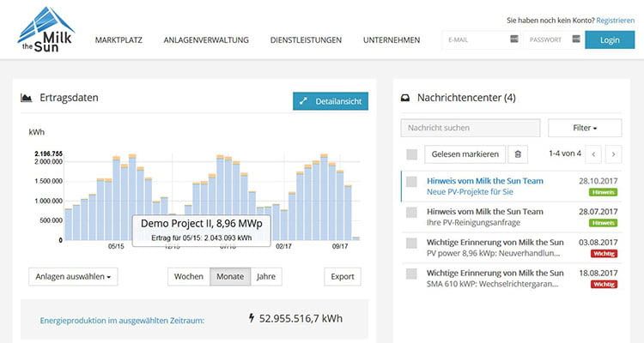Click the 52.955.516,7 kWh total value
This screenshot has width=644, height=343.
point(301,318)
